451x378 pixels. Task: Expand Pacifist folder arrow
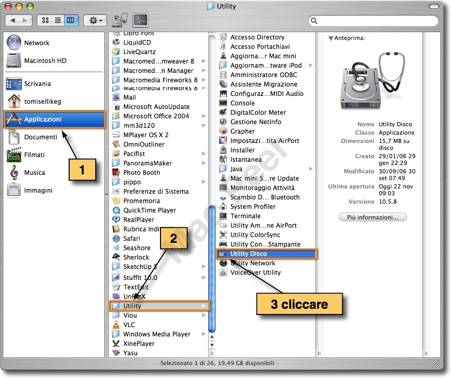click(203, 154)
